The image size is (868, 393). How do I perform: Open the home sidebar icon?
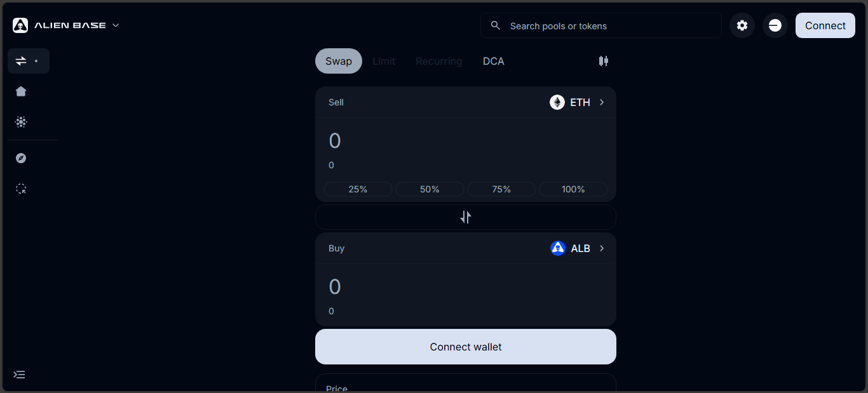coord(21,91)
